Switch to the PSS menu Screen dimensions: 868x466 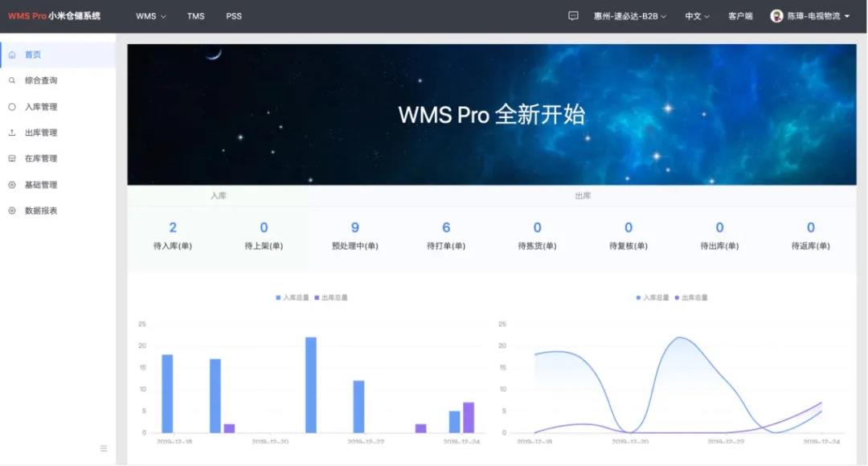coord(234,16)
